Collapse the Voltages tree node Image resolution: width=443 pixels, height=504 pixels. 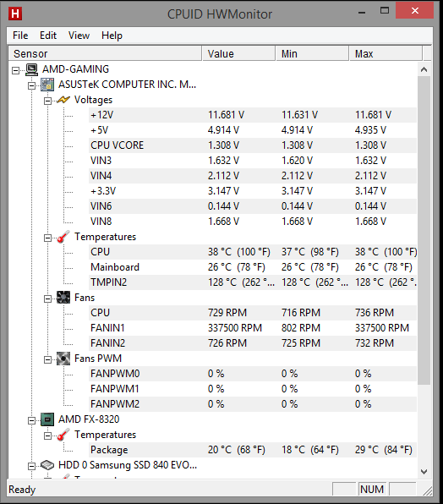tap(47, 101)
